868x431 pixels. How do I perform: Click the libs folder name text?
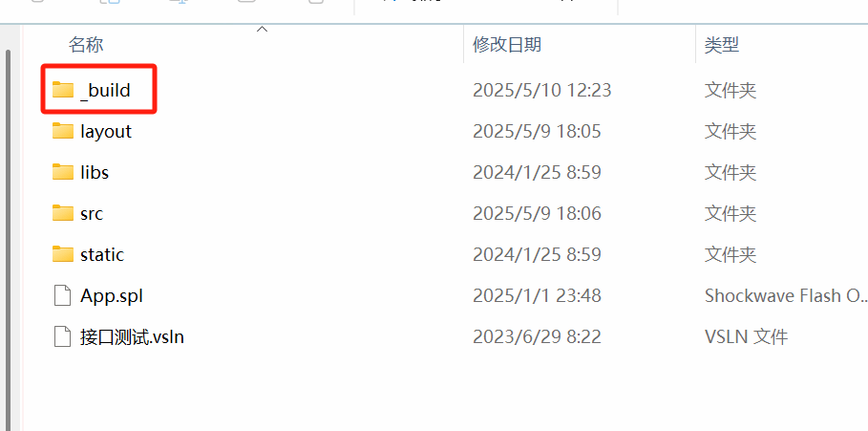[95, 172]
